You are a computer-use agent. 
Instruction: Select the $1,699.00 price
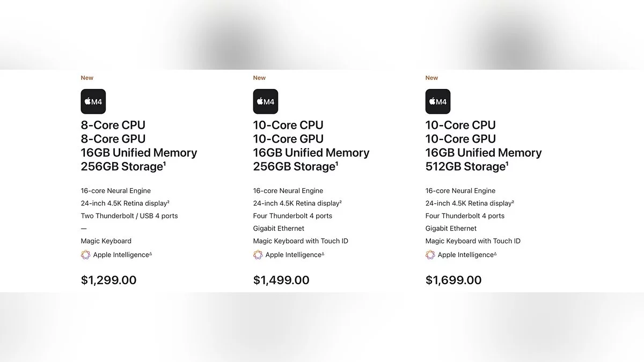[x=453, y=280]
